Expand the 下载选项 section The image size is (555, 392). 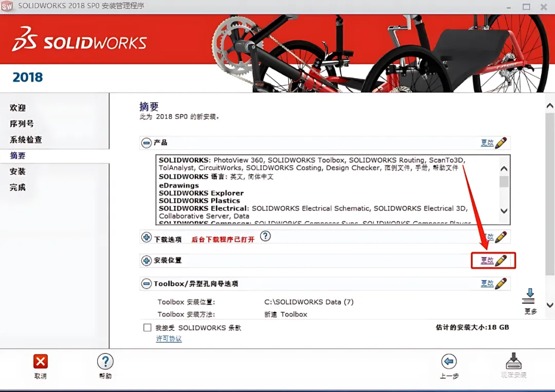pyautogui.click(x=146, y=237)
